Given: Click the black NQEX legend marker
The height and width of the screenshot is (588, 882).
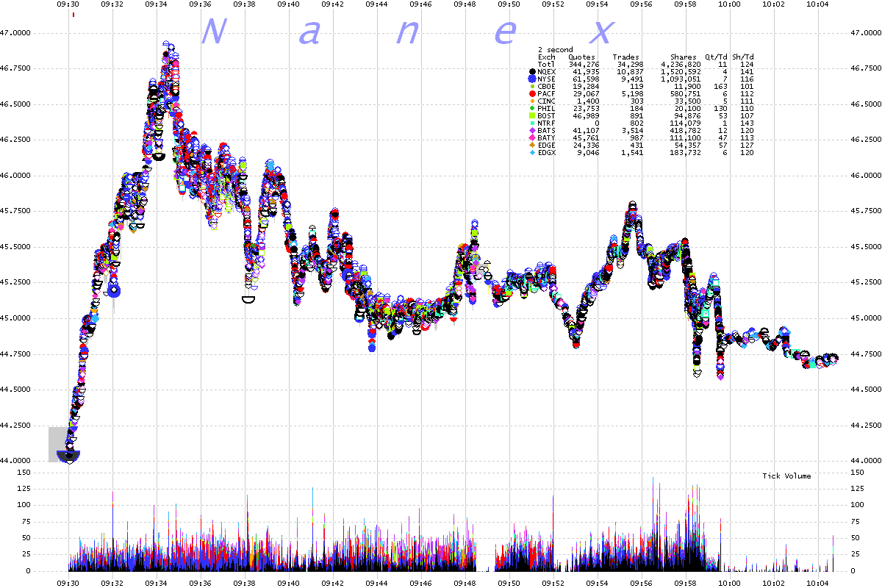Looking at the screenshot, I should 532,71.
